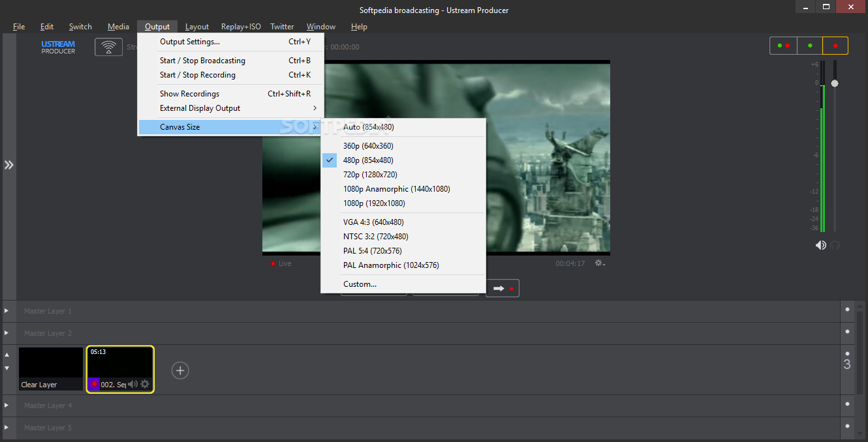Viewport: 868px width, 442px height.
Task: Choose Show Recordings
Action: tap(231, 94)
